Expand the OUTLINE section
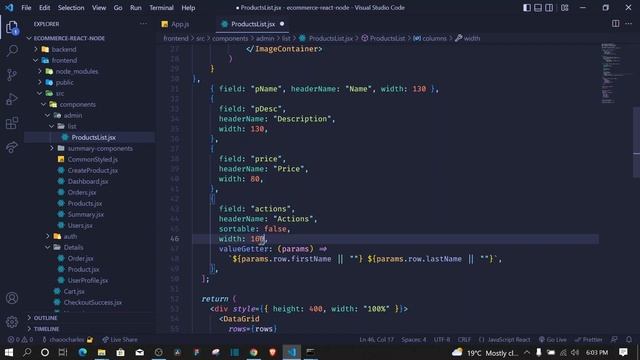 [x=45, y=318]
